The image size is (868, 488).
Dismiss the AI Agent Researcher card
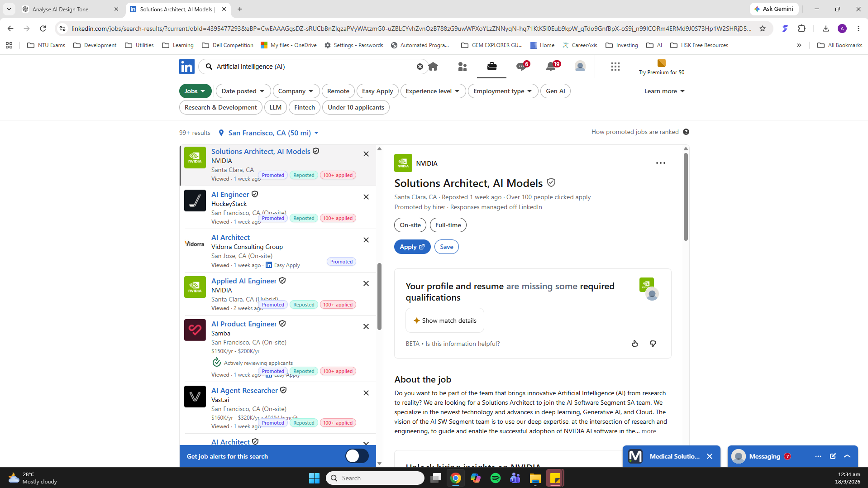click(366, 393)
